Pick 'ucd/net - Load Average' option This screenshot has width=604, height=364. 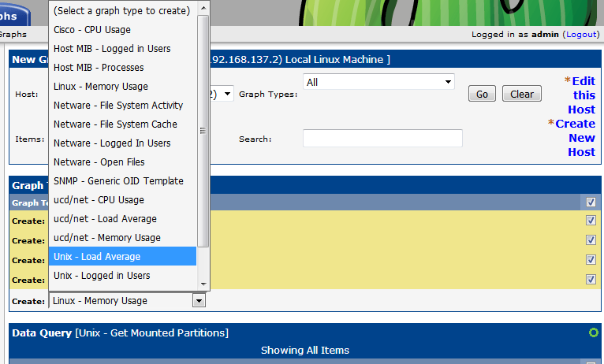(x=122, y=218)
